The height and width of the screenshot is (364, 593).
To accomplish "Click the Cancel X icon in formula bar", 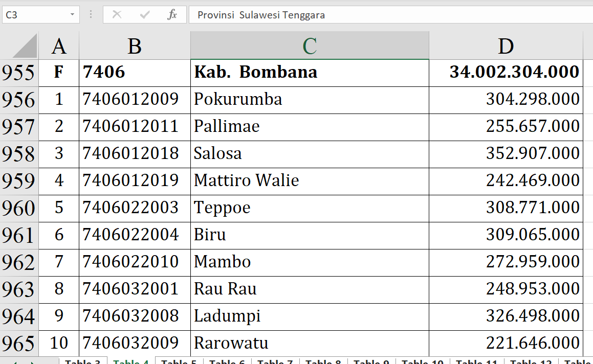I will tap(117, 15).
